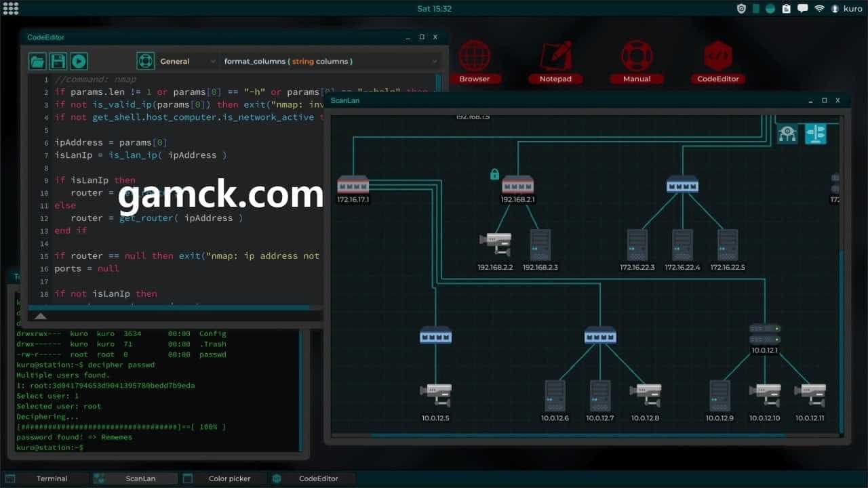Select computer 10.0.12.6
The height and width of the screenshot is (488, 868).
555,396
